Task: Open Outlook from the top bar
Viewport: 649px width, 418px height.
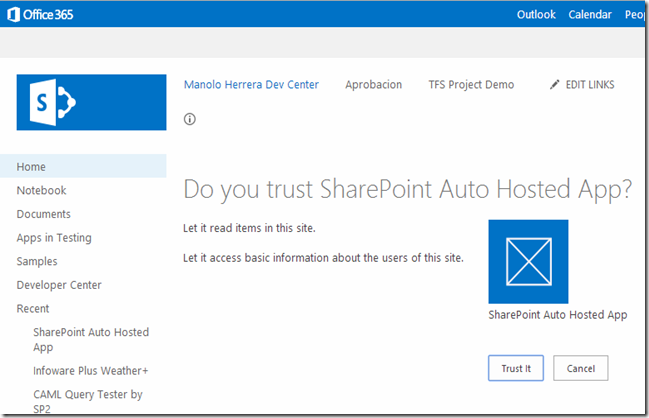Action: pyautogui.click(x=536, y=14)
